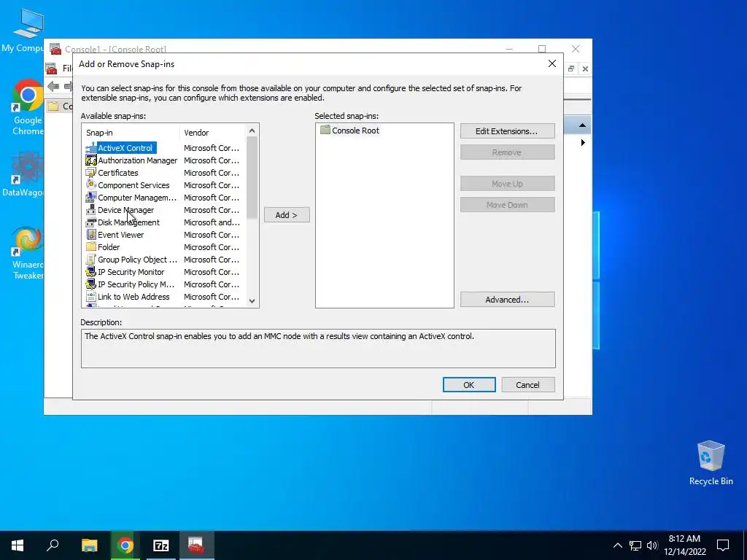Open the notification center icon
Image resolution: width=747 pixels, height=560 pixels.
pos(723,545)
